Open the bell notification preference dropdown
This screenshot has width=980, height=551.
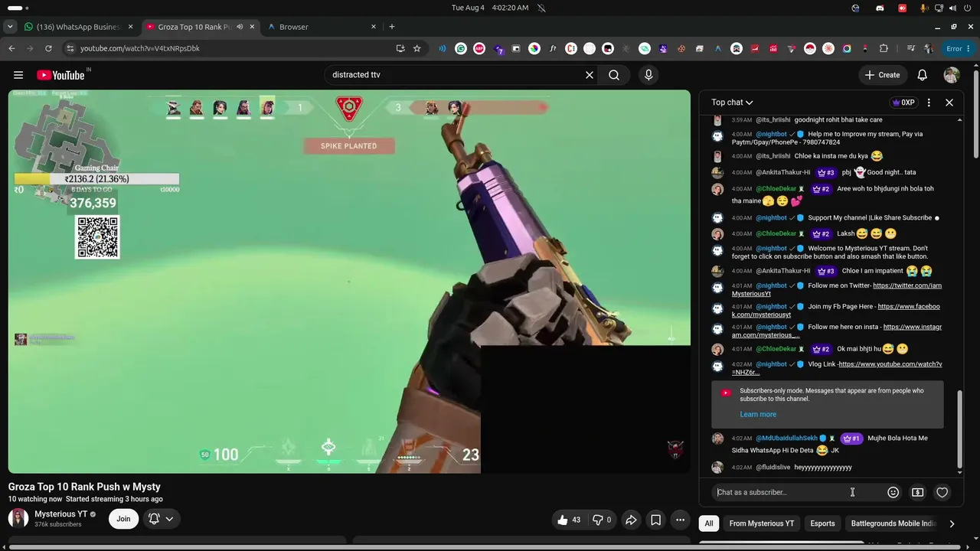162,519
